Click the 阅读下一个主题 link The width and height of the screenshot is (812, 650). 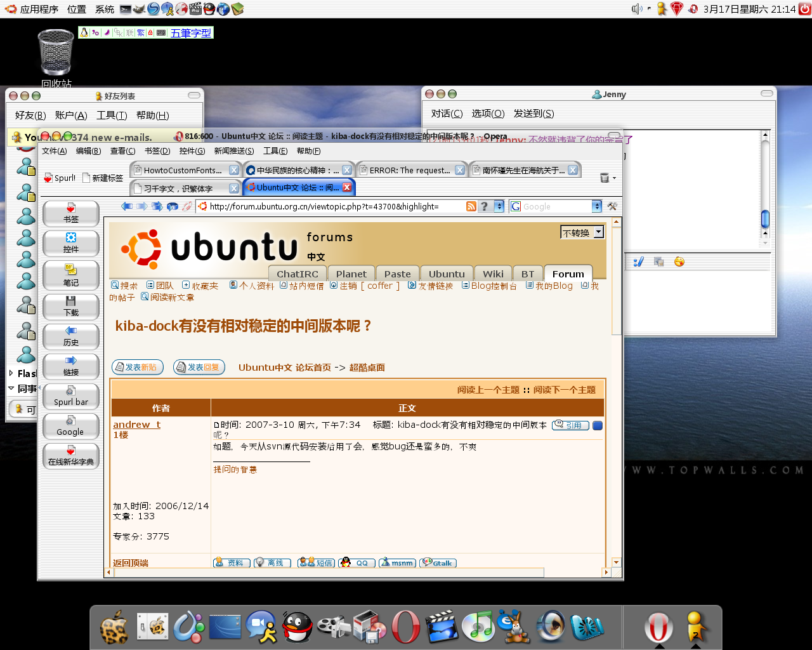click(565, 390)
